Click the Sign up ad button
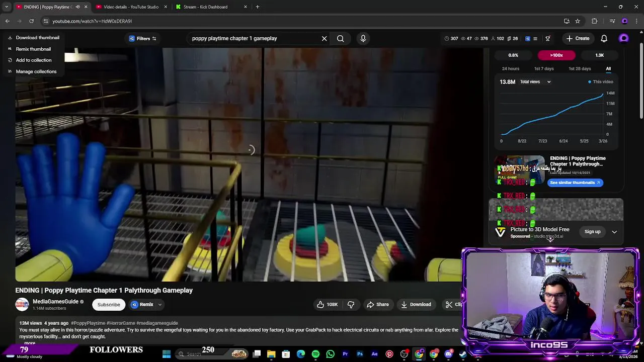 pos(592,232)
